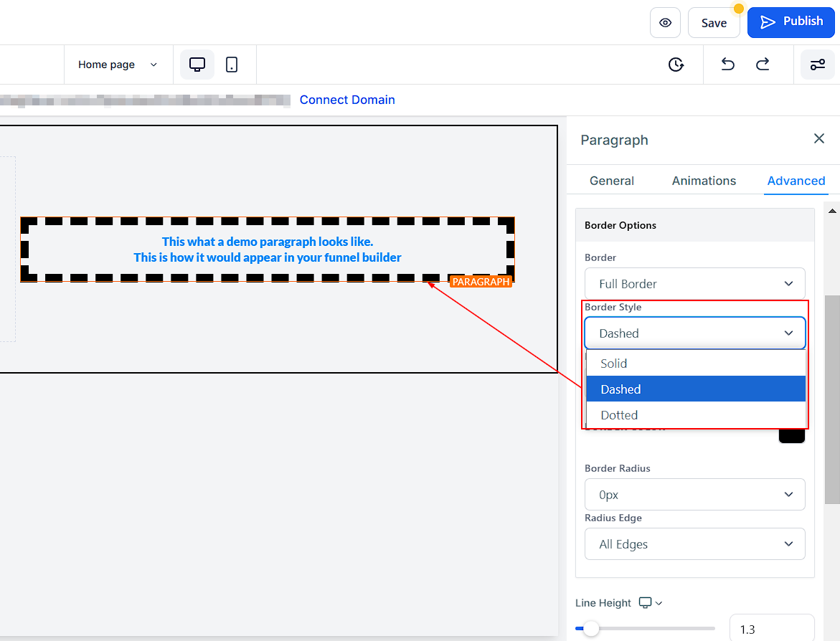Click the black border color swatch
This screenshot has height=641, width=840.
click(791, 435)
